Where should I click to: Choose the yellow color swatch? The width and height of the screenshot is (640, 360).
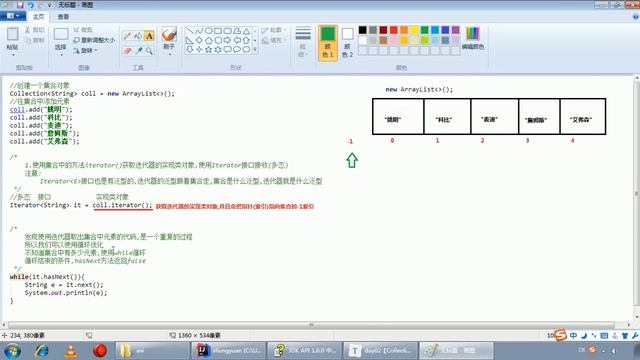click(x=414, y=30)
